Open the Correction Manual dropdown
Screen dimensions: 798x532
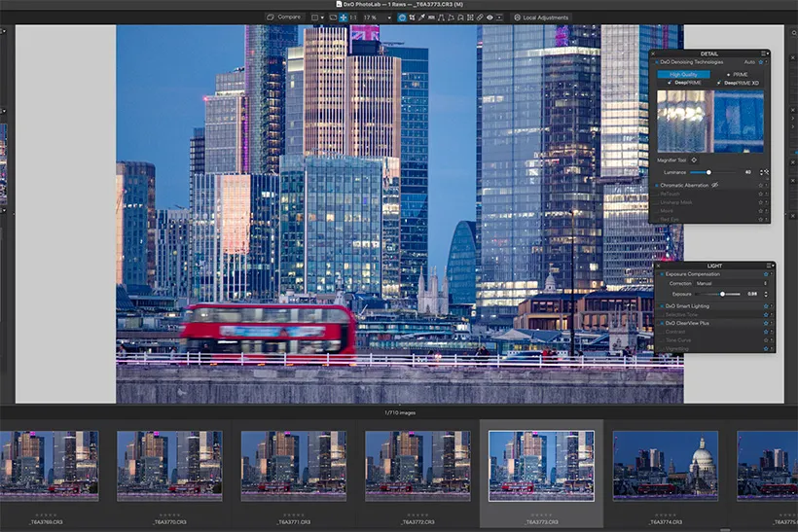coord(731,283)
